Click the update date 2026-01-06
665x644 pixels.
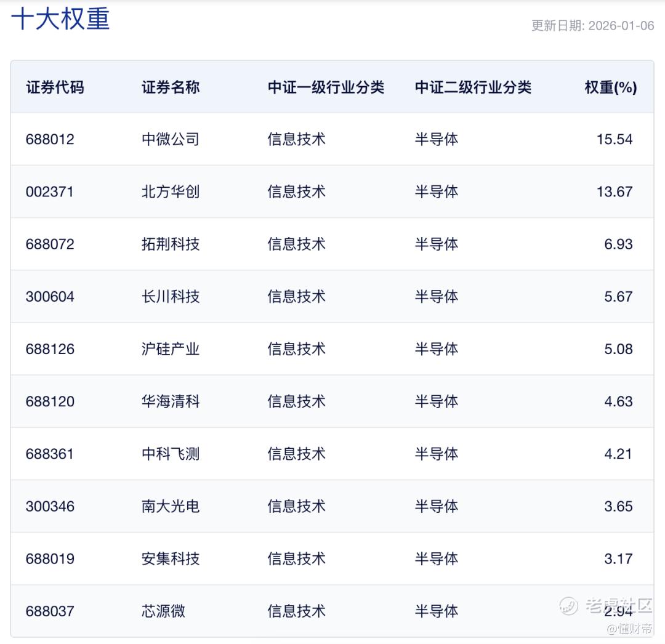coord(621,26)
